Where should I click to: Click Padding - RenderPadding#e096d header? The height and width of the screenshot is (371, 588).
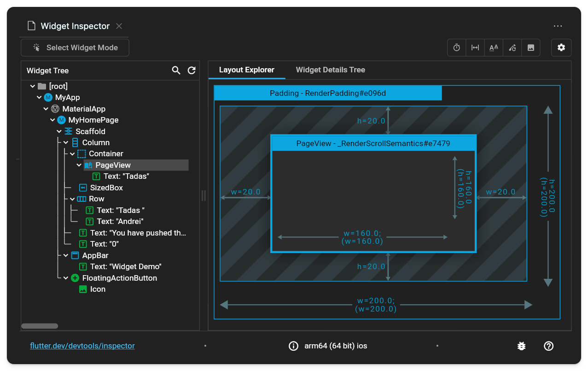pos(328,93)
